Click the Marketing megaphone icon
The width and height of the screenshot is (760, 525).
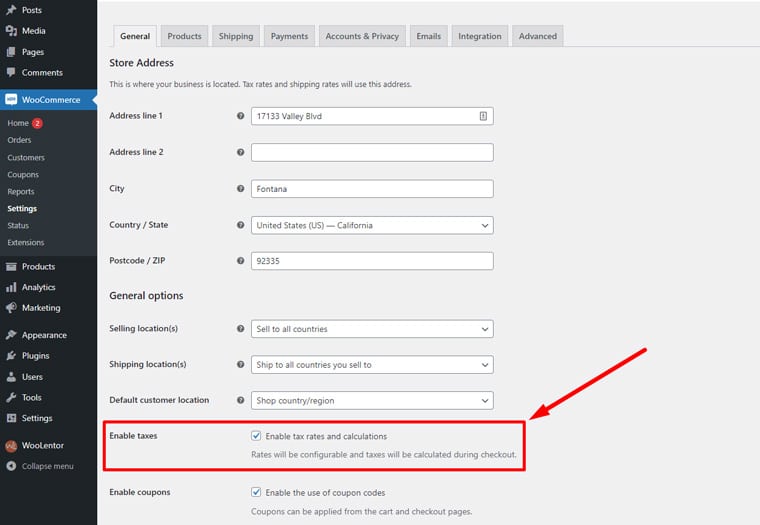click(x=11, y=308)
